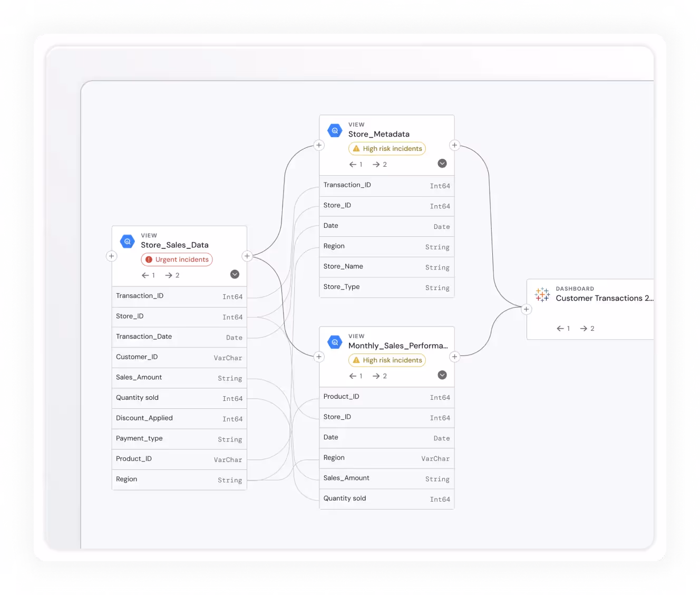This screenshot has width=700, height=595.
Task: Expand downstream plus on Store_Sales_Data right edge
Action: pos(247,256)
